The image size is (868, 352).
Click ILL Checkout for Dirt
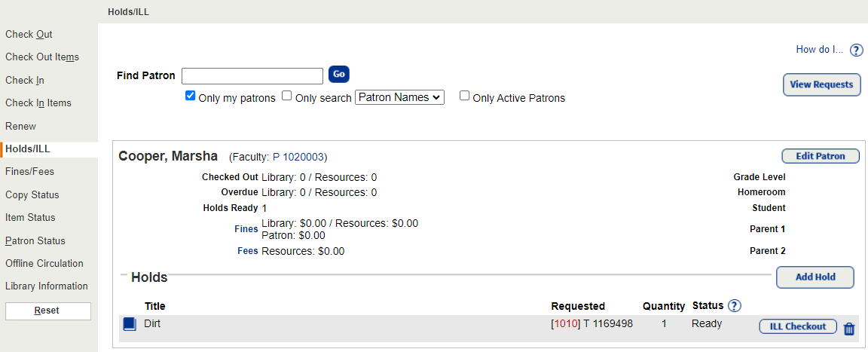click(x=798, y=327)
